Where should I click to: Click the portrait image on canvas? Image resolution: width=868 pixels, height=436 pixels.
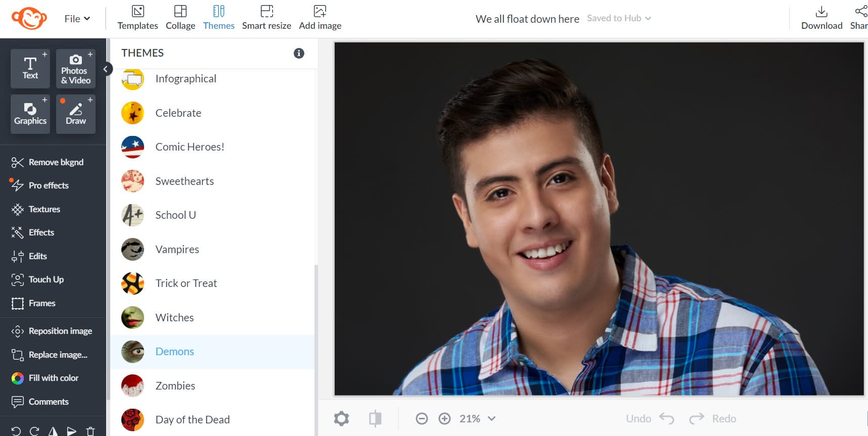click(x=599, y=219)
